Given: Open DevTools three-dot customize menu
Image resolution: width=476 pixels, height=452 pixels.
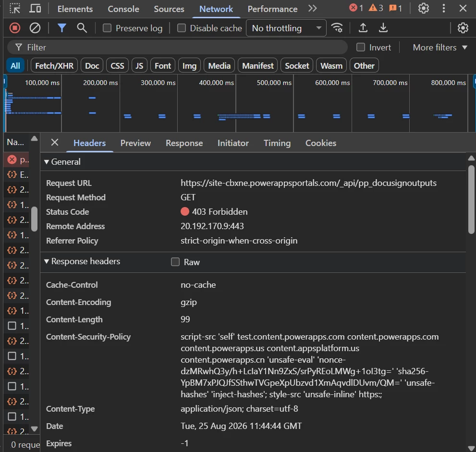Looking at the screenshot, I should [x=443, y=9].
